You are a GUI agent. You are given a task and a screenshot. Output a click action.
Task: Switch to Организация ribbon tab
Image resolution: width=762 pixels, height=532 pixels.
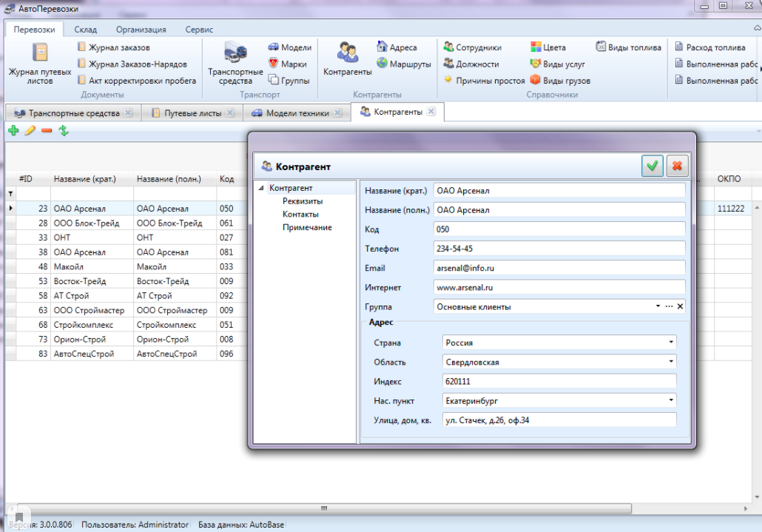pos(141,29)
